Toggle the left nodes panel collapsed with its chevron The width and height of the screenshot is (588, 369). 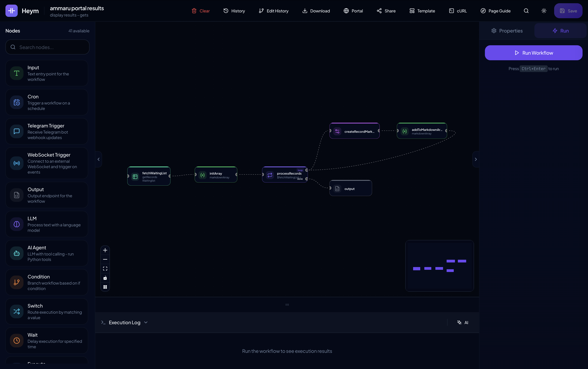point(98,159)
